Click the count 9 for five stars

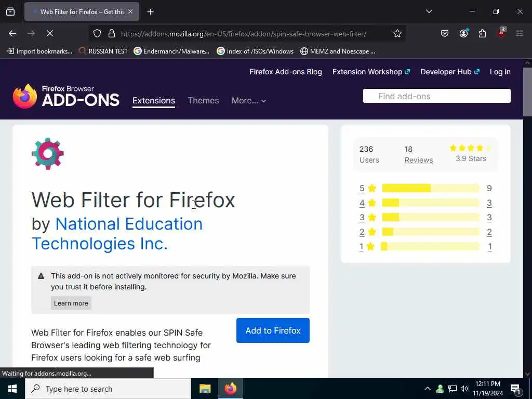pyautogui.click(x=489, y=188)
